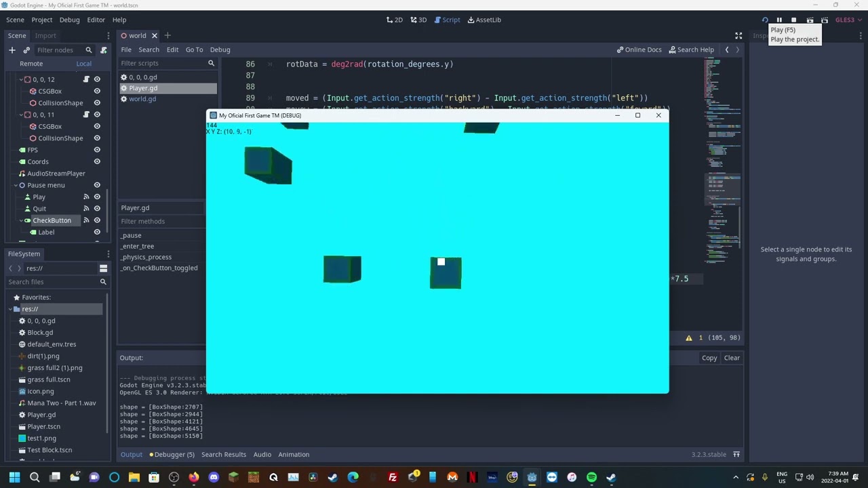The width and height of the screenshot is (868, 488).
Task: Play a custom scene
Action: (825, 20)
